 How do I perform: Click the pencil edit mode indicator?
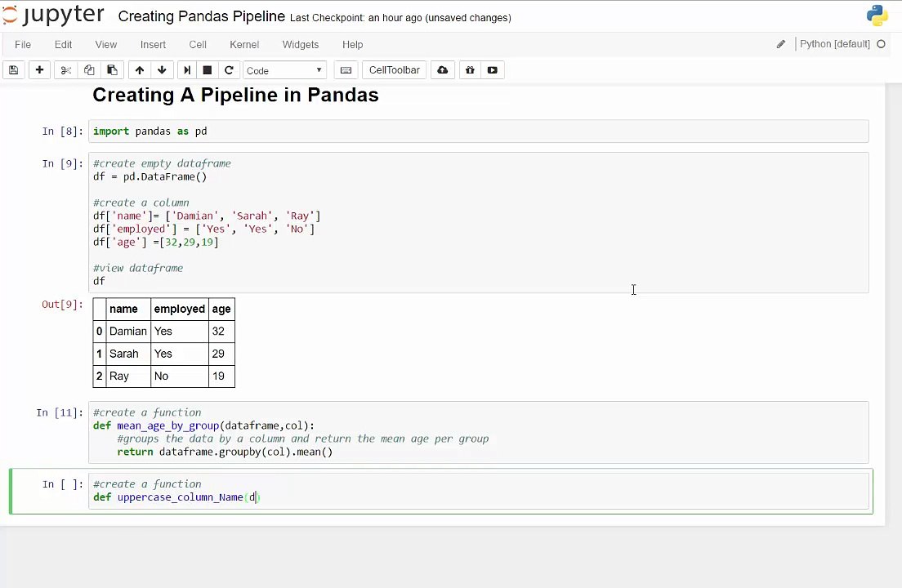pos(780,44)
